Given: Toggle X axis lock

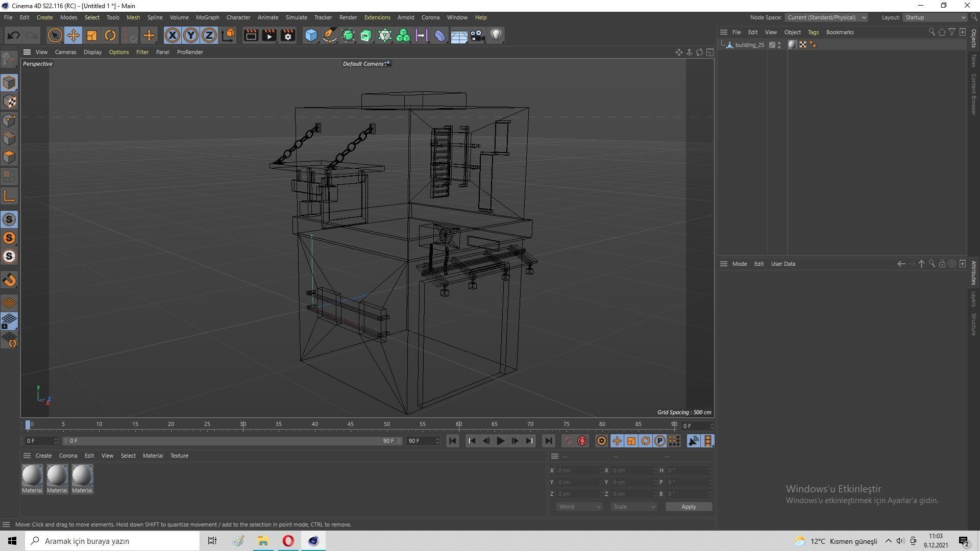Looking at the screenshot, I should point(173,35).
